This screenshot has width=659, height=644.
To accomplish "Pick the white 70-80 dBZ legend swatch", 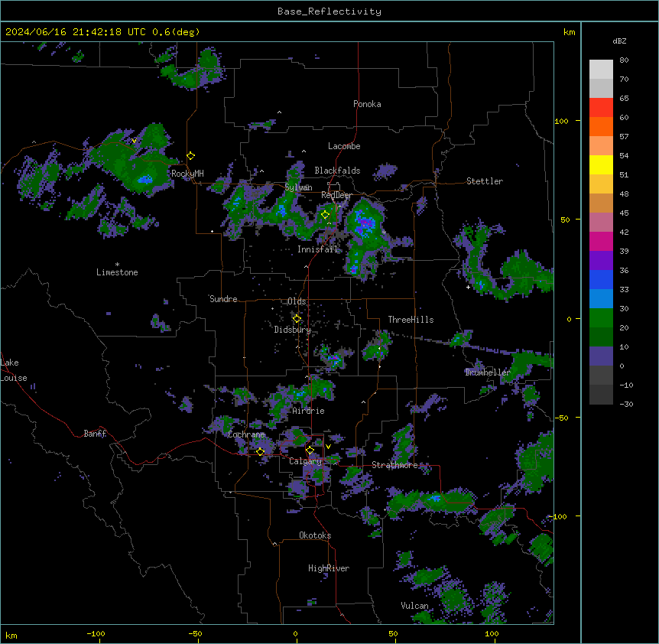I will tap(601, 70).
